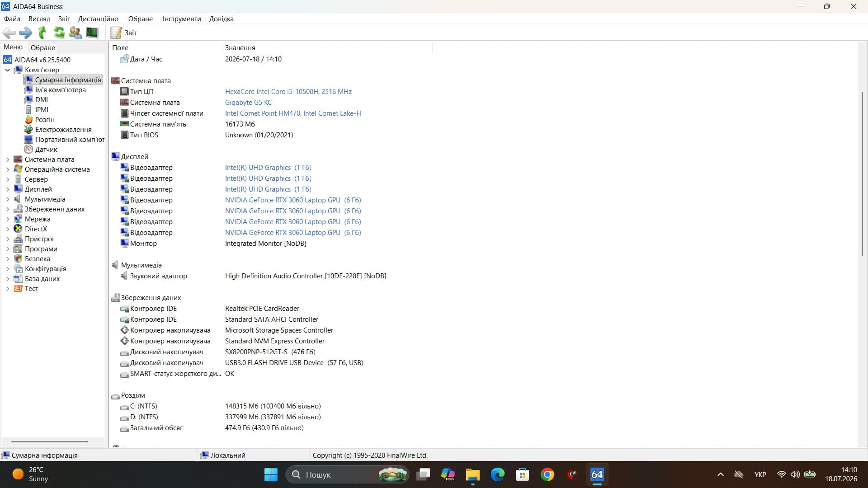Open the Windows Start button
This screenshot has height=488, width=868.
pyautogui.click(x=271, y=474)
